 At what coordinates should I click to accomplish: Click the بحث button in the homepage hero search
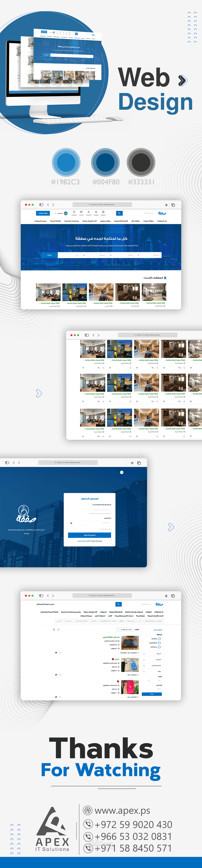click(x=49, y=255)
